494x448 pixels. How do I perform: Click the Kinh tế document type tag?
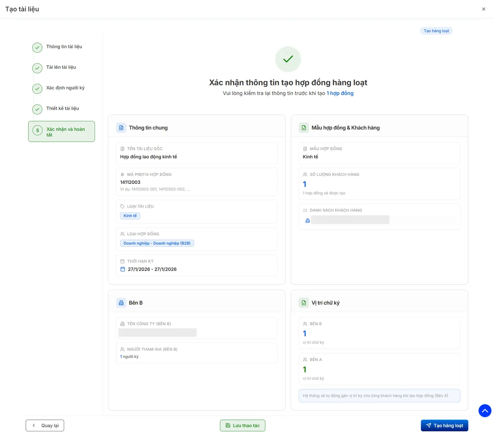130,216
